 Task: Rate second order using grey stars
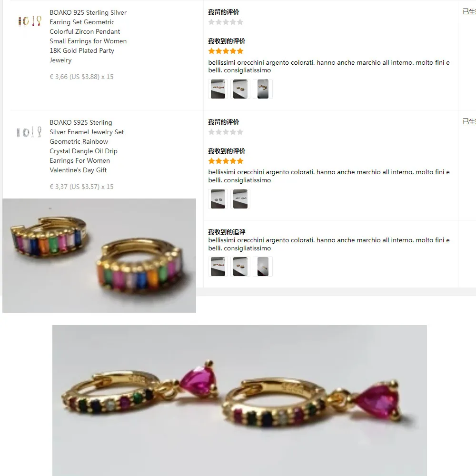226,132
